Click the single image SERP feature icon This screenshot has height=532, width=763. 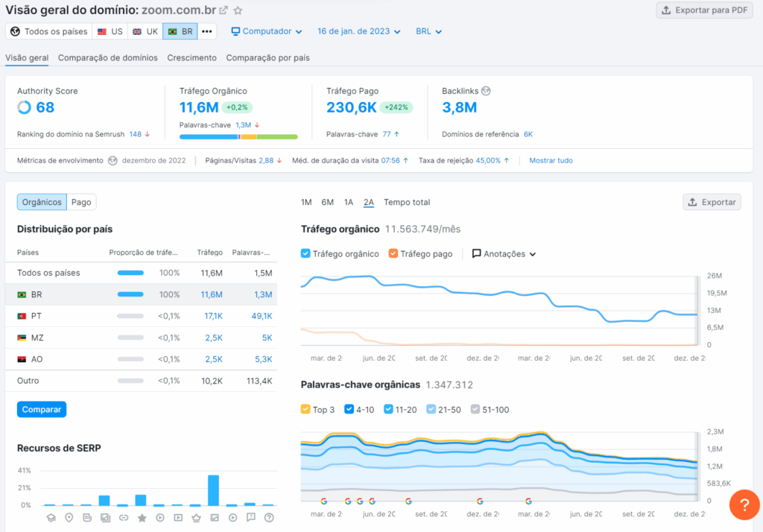coord(215,517)
